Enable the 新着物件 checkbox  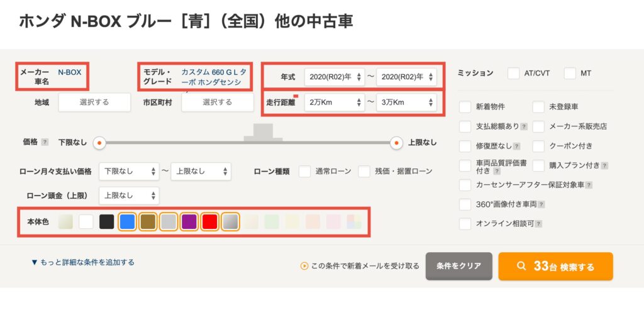point(465,107)
